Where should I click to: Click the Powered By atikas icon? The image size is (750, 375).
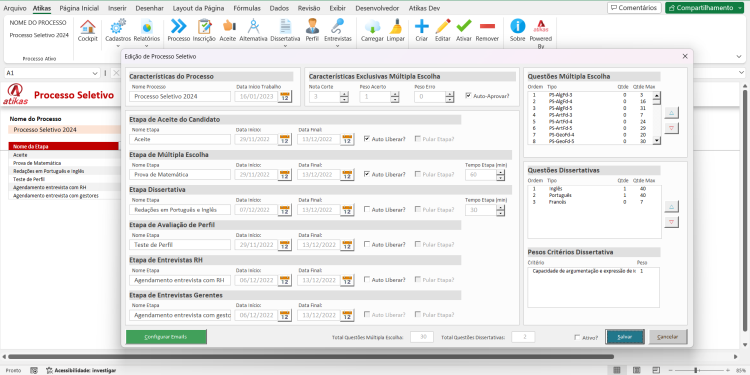[x=541, y=26]
